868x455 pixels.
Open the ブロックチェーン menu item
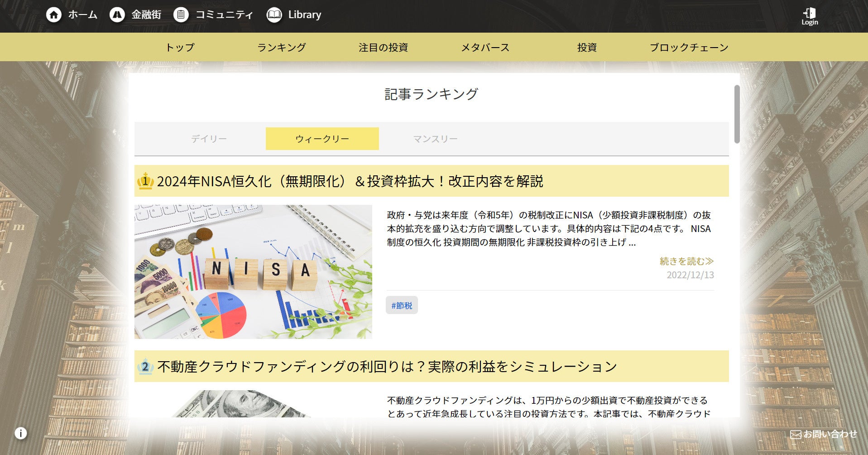coord(689,47)
